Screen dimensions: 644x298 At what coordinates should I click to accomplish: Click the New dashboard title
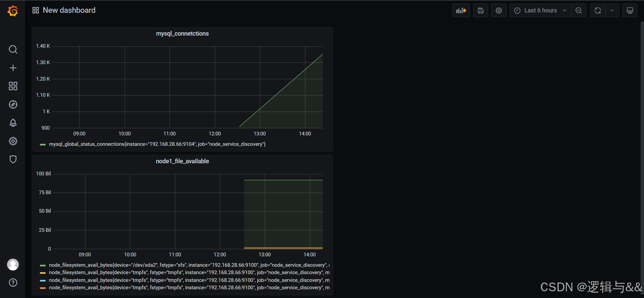[69, 10]
